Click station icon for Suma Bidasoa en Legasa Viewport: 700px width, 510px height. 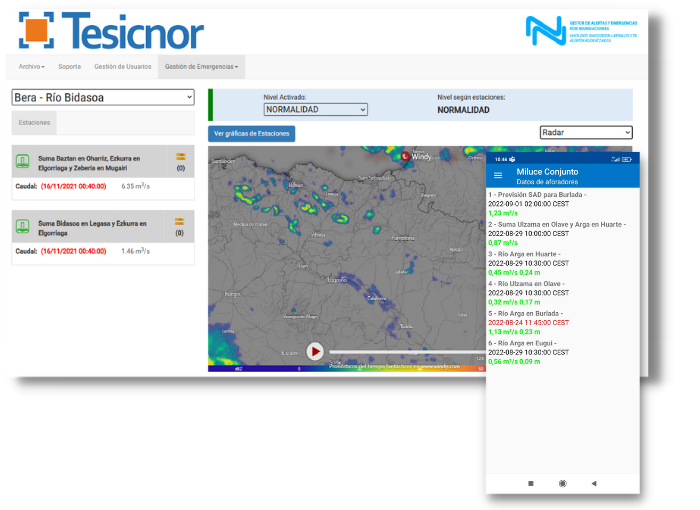[22, 226]
